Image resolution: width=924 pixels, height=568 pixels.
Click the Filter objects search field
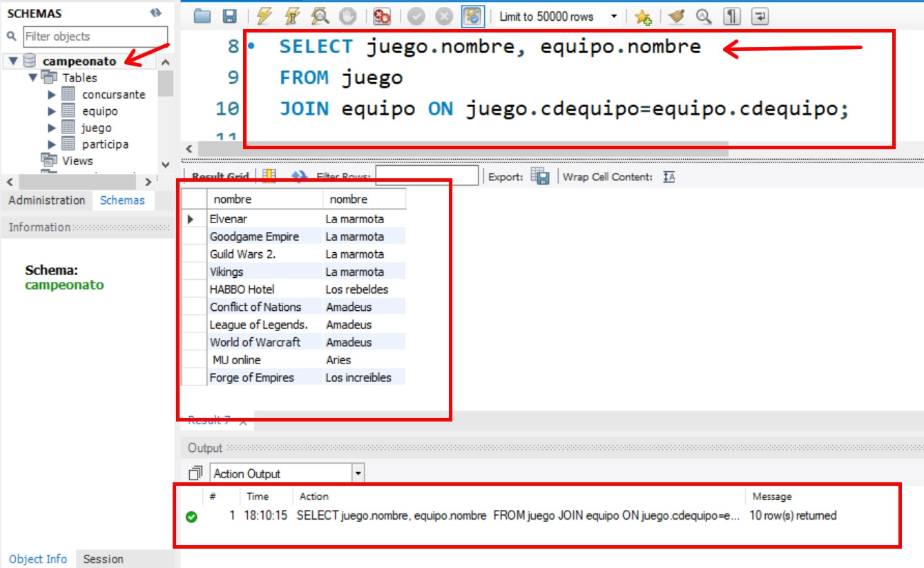pos(95,37)
